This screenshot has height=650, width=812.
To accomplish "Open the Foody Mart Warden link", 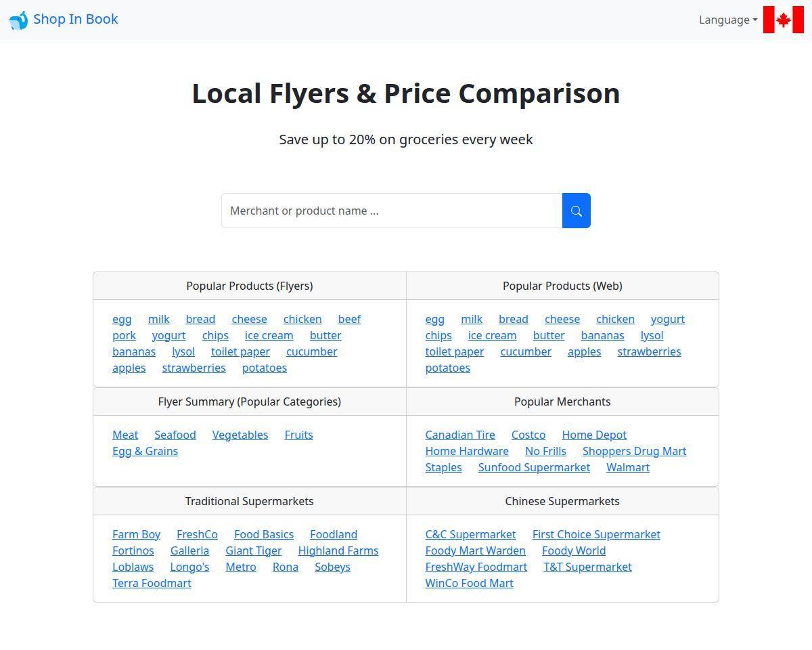I will click(x=476, y=550).
